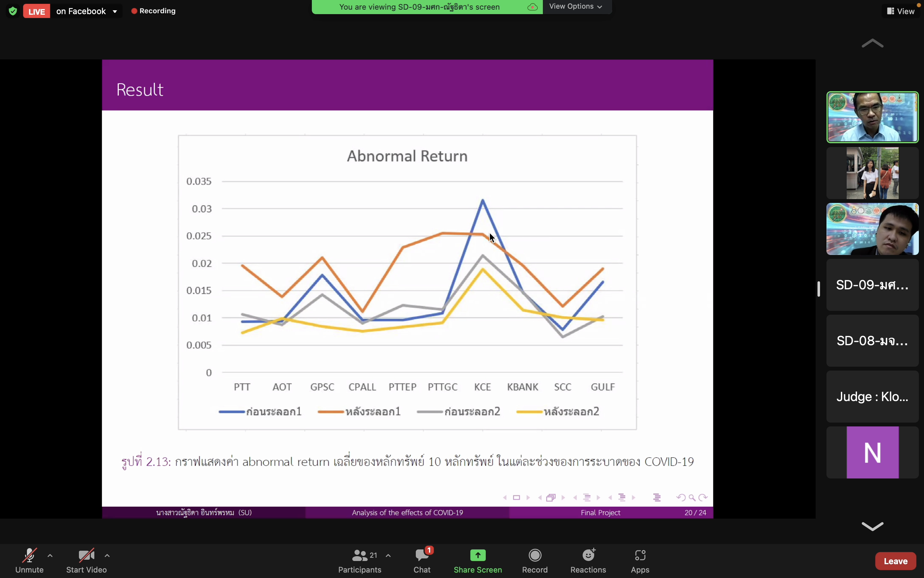
Task: Open the Apps panel
Action: click(x=640, y=561)
